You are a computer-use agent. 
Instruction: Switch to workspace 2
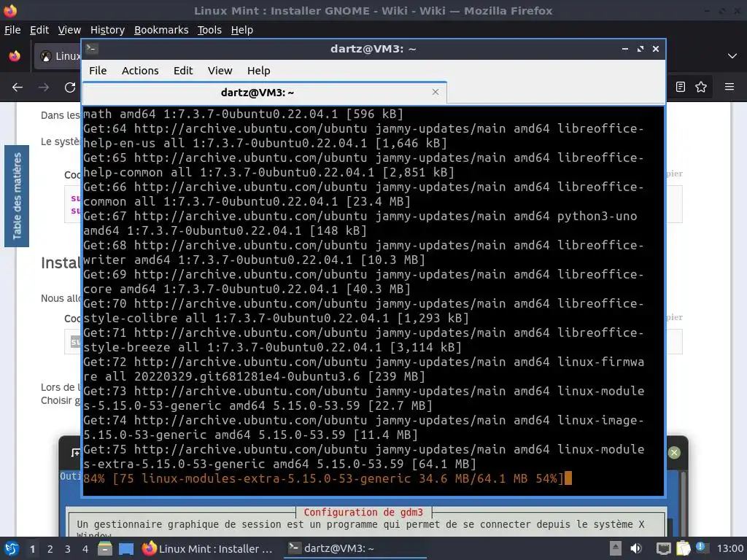tap(50, 549)
